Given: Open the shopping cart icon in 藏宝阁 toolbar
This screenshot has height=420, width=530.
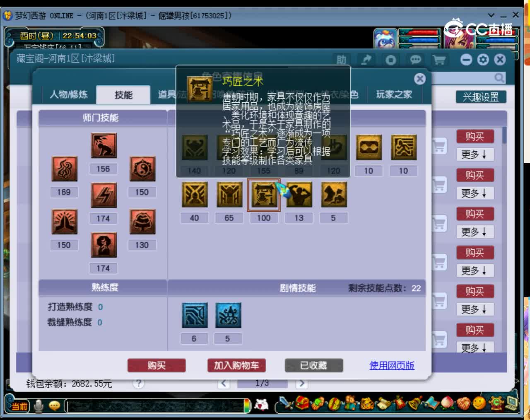Looking at the screenshot, I should coord(439,60).
